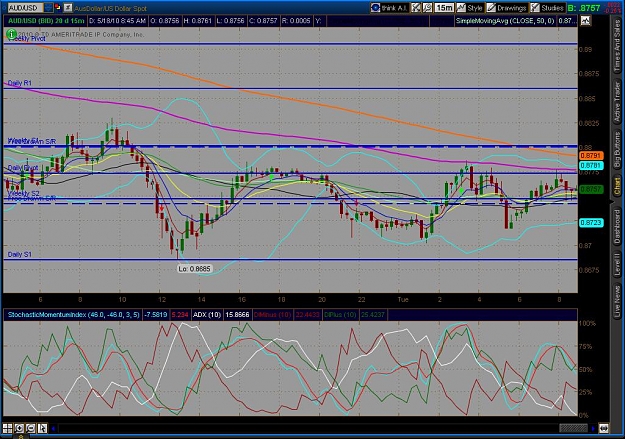Switch to the Dashboard side tab

point(617,226)
